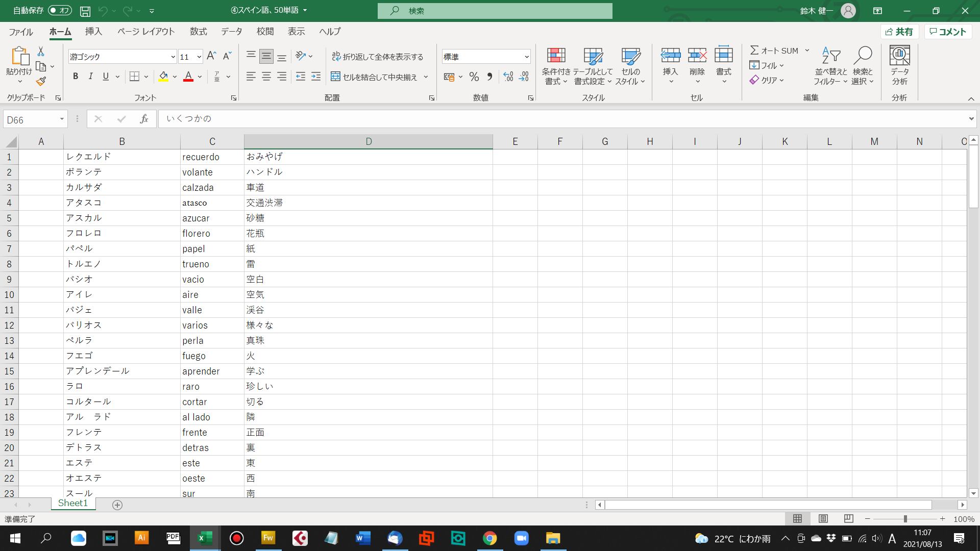Increase font size with larger A icon

coord(211,56)
